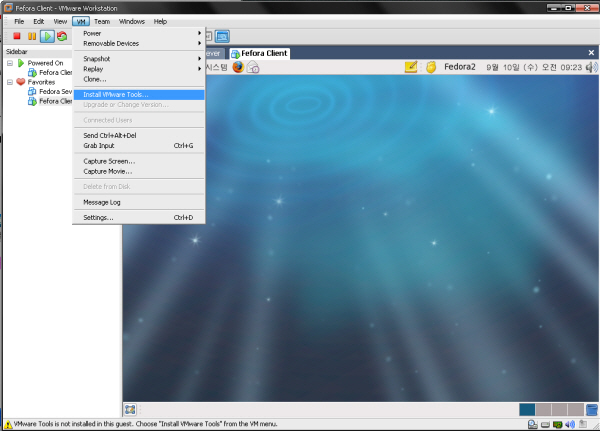Close the VM tab with the X button
600x431 pixels.
591,53
